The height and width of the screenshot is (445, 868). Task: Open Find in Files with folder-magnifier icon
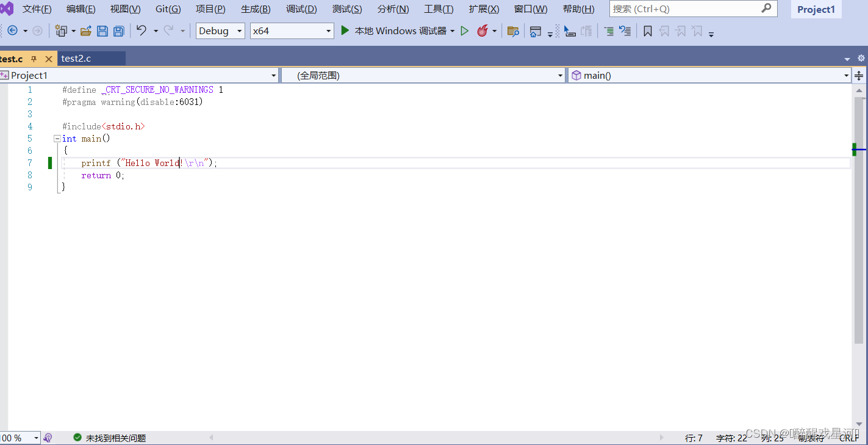pos(512,31)
